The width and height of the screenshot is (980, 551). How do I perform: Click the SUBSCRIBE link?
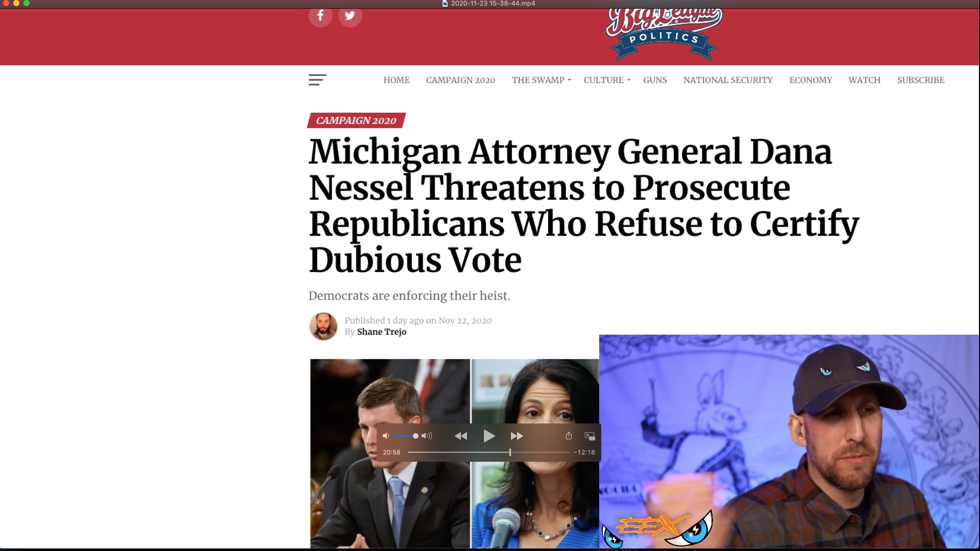pos(921,80)
